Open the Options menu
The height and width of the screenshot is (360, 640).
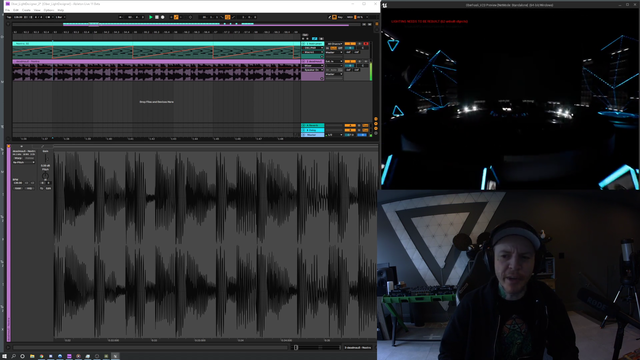point(49,10)
